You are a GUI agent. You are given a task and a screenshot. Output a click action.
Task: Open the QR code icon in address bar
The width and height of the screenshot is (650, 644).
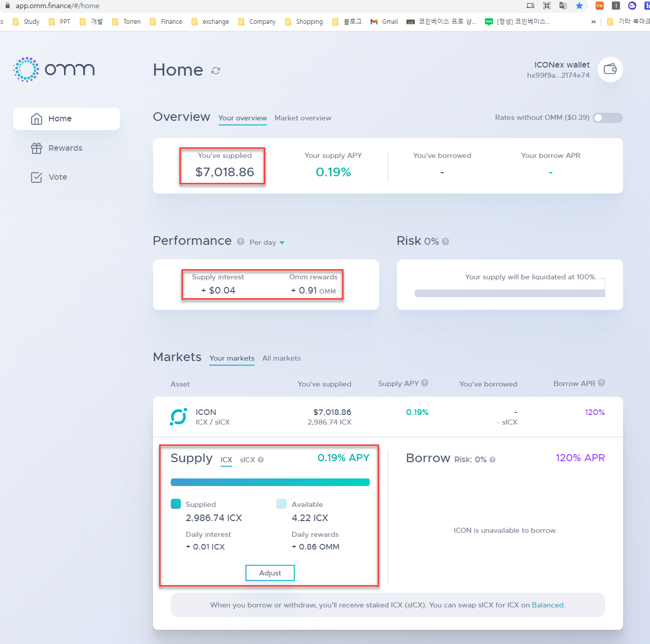pos(547,6)
